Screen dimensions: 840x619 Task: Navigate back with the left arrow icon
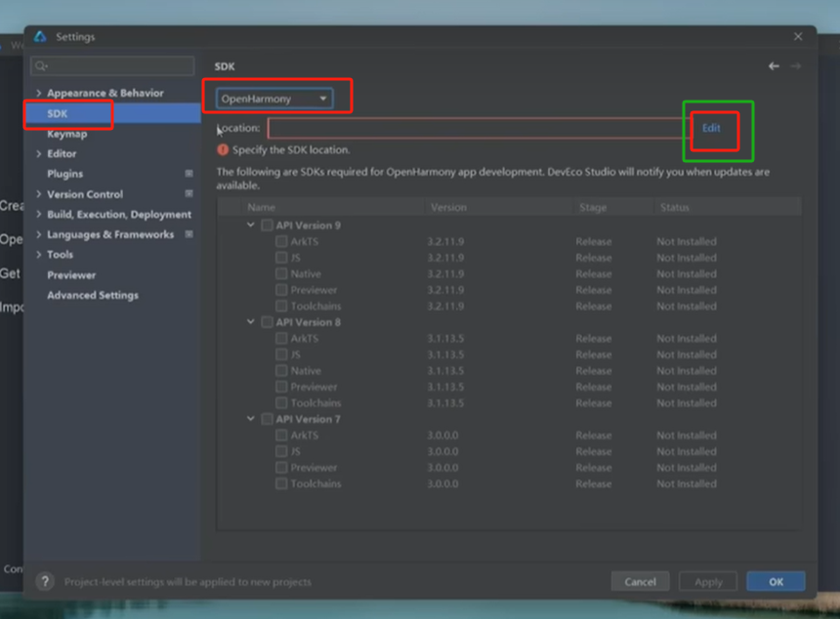point(774,65)
